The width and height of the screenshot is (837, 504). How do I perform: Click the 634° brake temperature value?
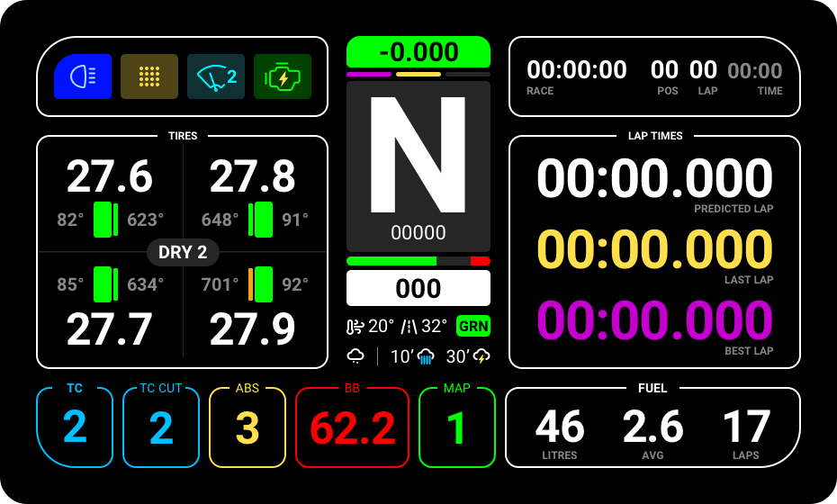tap(145, 284)
